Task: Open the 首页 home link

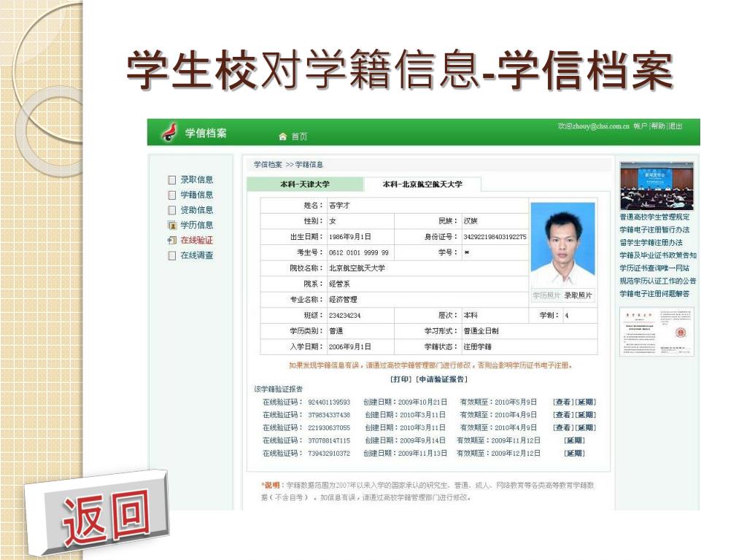Action: pos(299,136)
